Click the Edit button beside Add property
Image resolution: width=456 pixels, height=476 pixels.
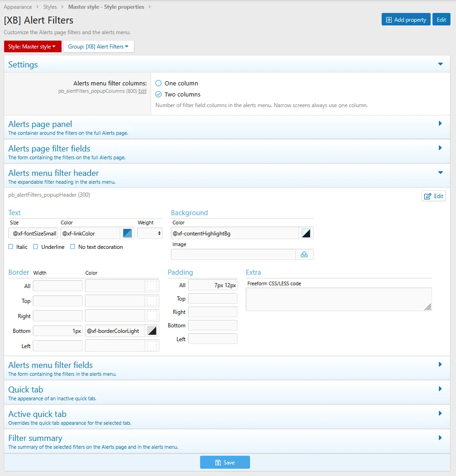click(x=441, y=20)
